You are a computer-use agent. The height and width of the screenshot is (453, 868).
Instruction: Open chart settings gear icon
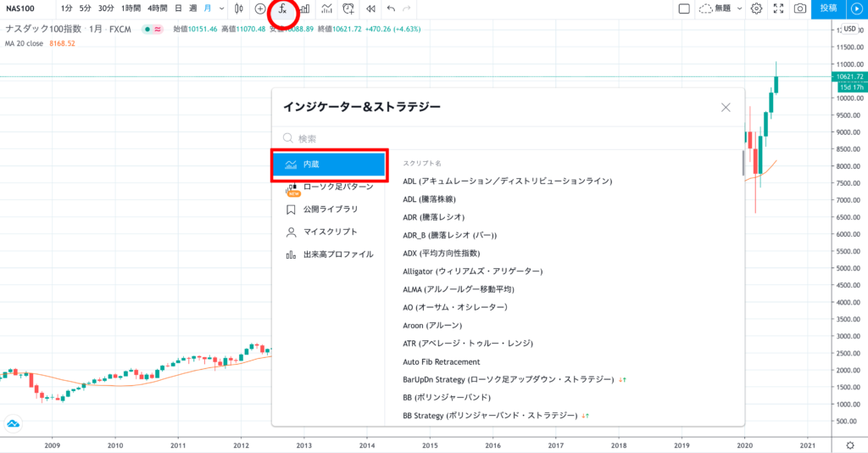(756, 8)
